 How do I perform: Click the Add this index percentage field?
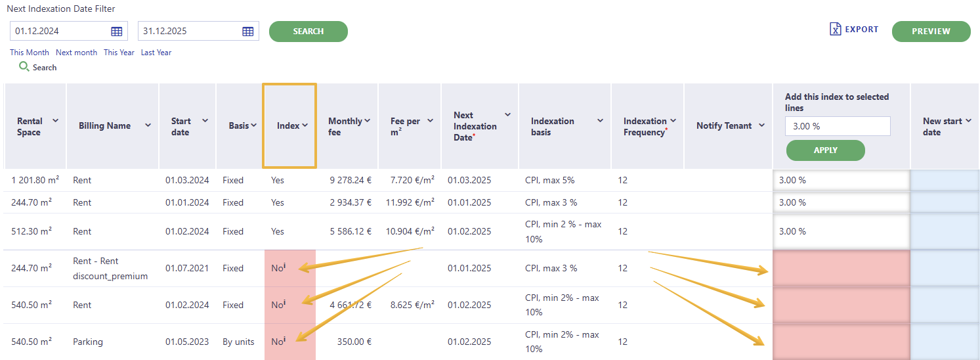[x=838, y=126]
